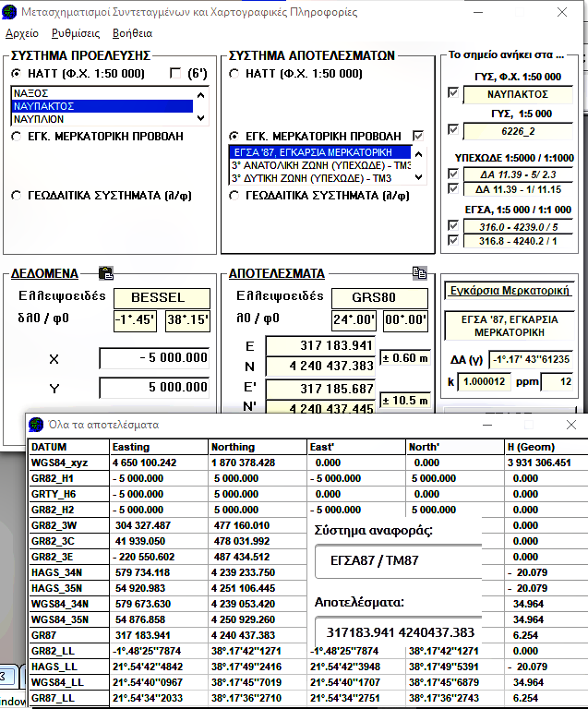Click the copy icon beside ΑΠΟΤΕΛΕΣΜΑΤΑ
This screenshot has width=588, height=709.
(x=419, y=272)
